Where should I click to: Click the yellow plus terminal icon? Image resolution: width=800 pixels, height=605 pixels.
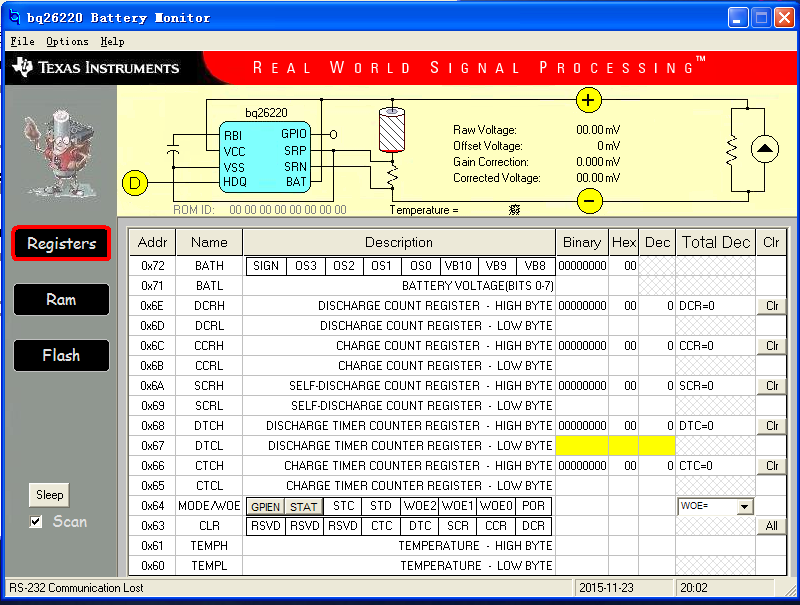pos(589,100)
